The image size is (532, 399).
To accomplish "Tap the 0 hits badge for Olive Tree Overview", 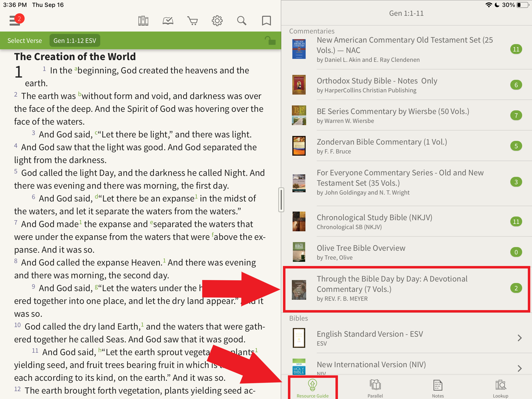I will pyautogui.click(x=516, y=252).
